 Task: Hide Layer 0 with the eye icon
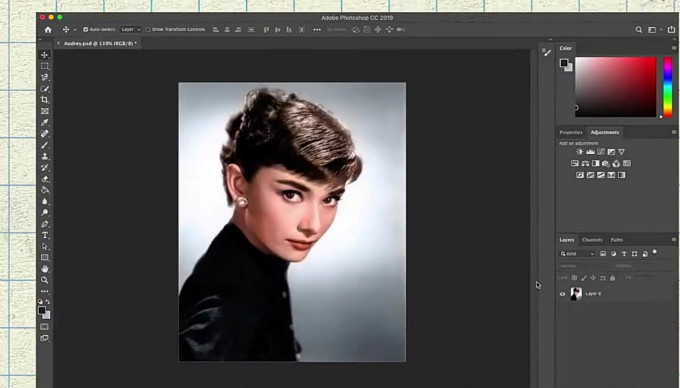562,294
